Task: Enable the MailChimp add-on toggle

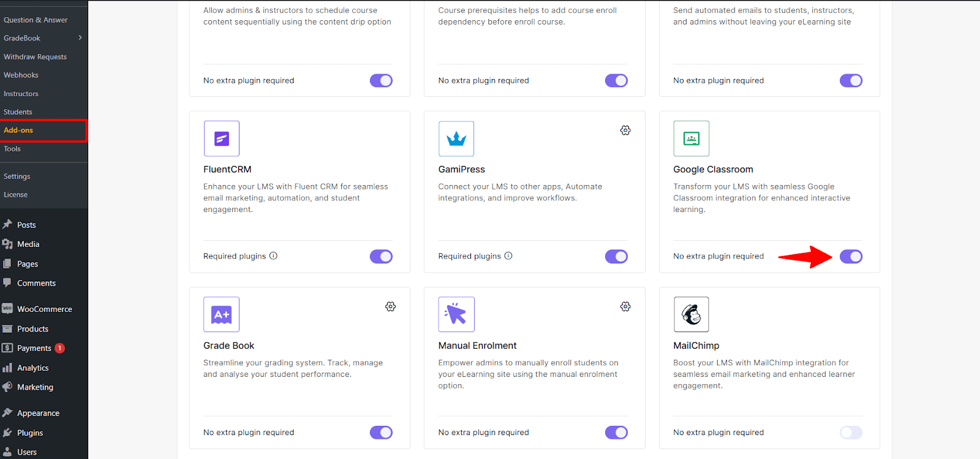Action: 851,432
